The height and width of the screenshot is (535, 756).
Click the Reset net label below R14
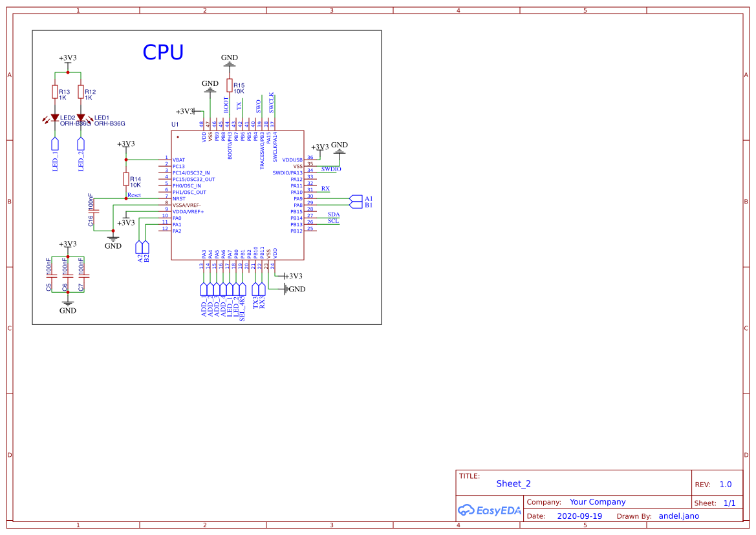(133, 194)
